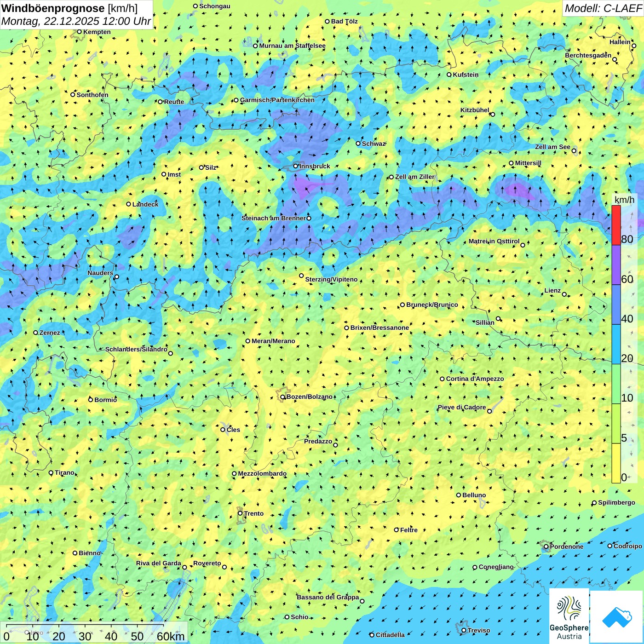Click the Feltre city label
This screenshot has width=644, height=644.
[409, 530]
